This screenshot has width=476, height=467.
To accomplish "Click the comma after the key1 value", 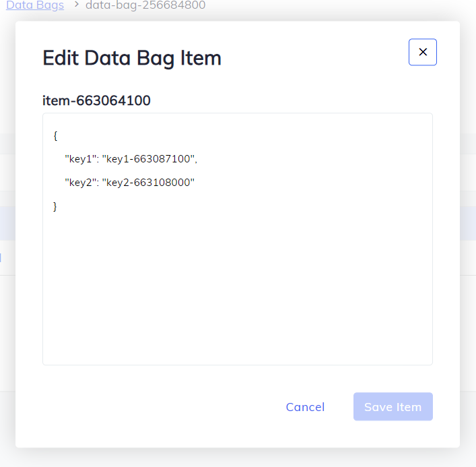I will (x=197, y=160).
